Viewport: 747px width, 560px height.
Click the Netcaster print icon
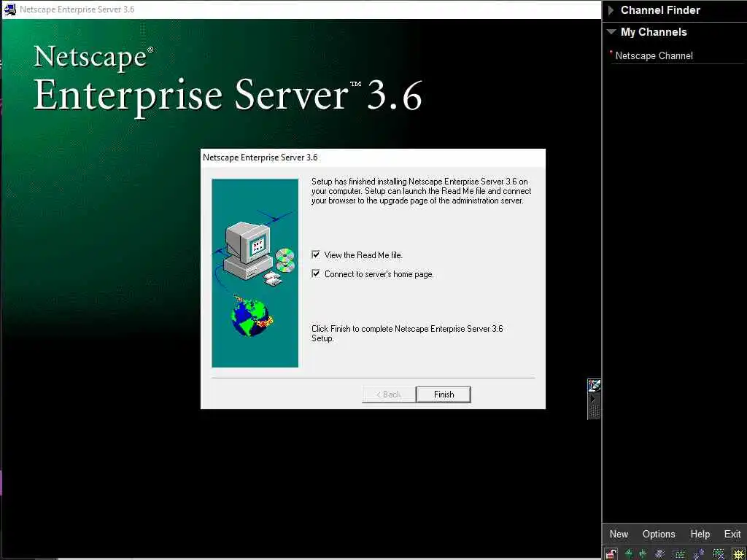[659, 554]
